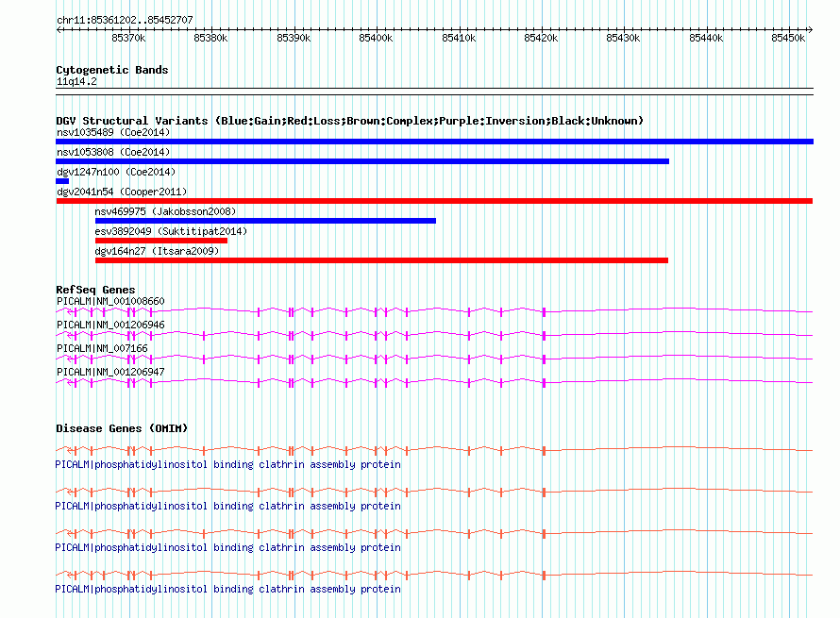Click the magenta gene model under NM_007166
840x618 pixels.
coord(434,359)
